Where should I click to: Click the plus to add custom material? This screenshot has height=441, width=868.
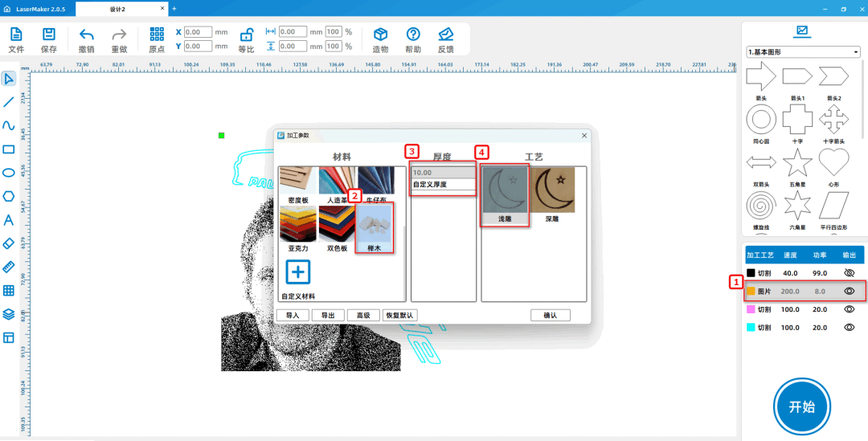pos(298,272)
